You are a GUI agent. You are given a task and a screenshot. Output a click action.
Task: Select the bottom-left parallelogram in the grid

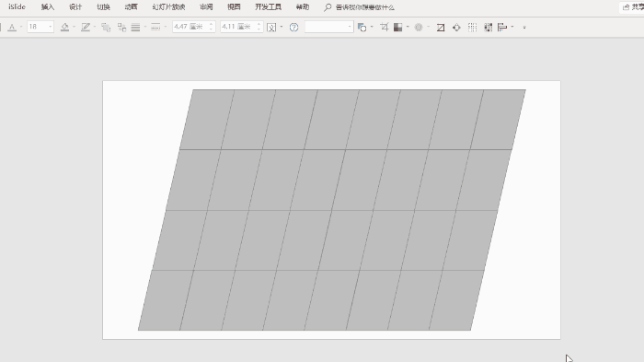pos(166,300)
